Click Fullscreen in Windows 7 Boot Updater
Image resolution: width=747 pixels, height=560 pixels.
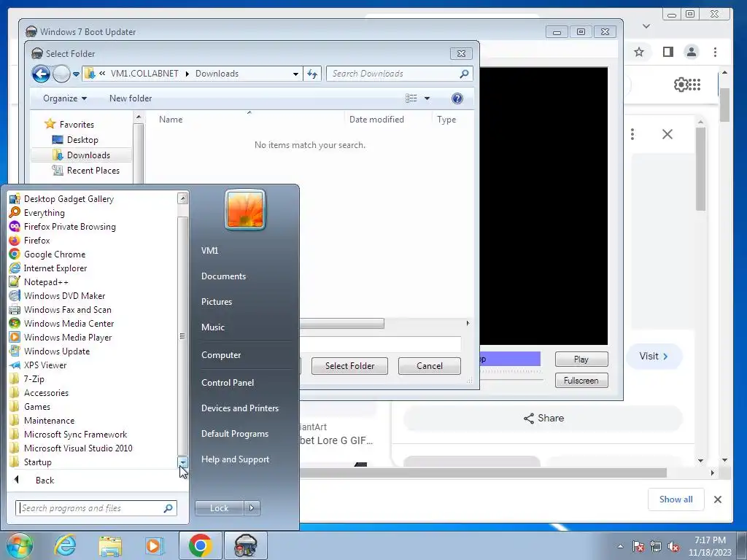(581, 381)
